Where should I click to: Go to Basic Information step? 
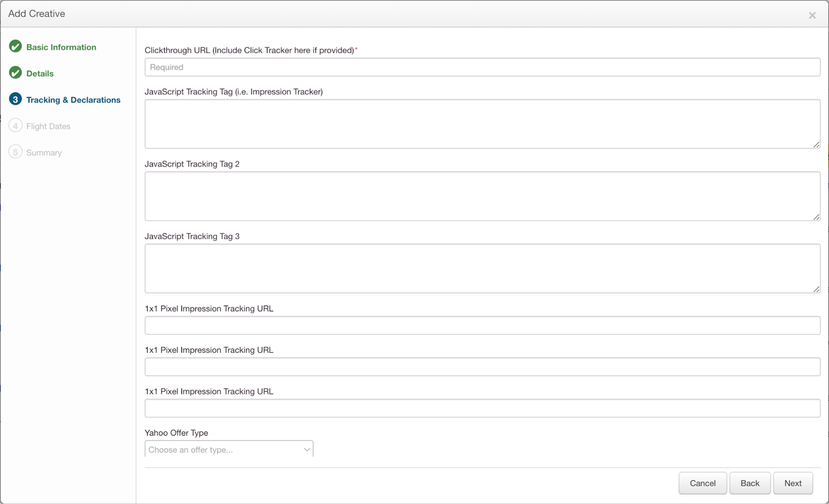point(61,47)
